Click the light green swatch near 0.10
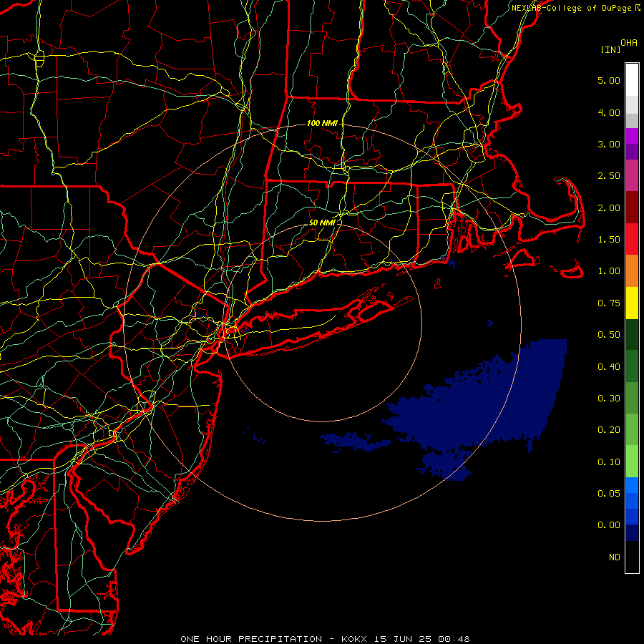The width and height of the screenshot is (644, 644). [632, 462]
